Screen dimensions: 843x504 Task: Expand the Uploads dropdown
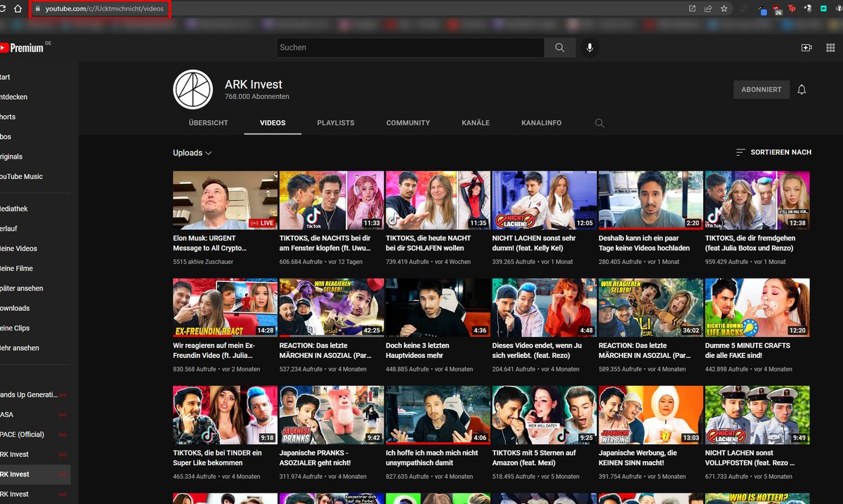pos(192,153)
